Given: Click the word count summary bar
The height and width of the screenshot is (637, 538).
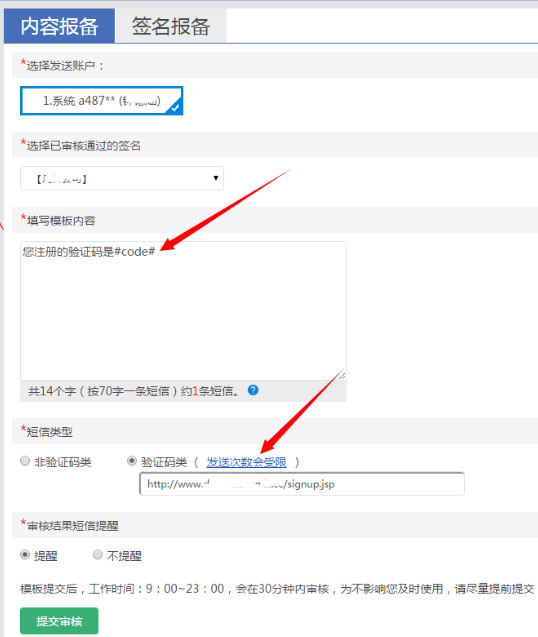Looking at the screenshot, I should pyautogui.click(x=183, y=391).
